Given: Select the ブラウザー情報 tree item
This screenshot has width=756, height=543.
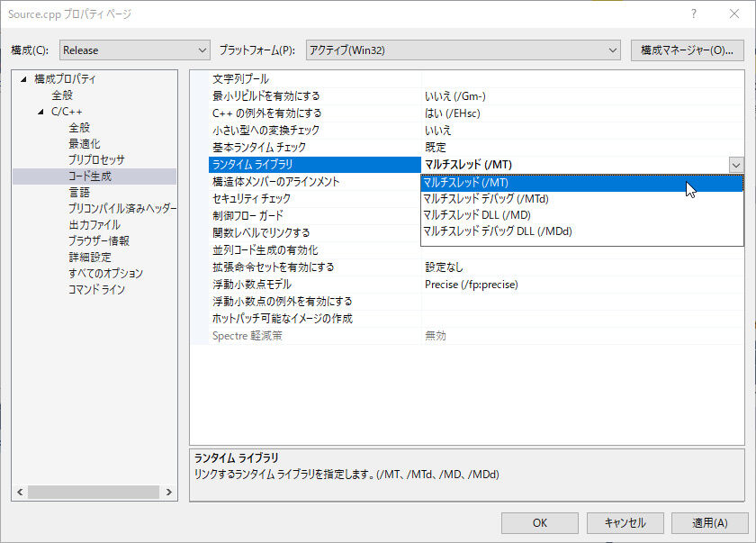Looking at the screenshot, I should pyautogui.click(x=99, y=240).
